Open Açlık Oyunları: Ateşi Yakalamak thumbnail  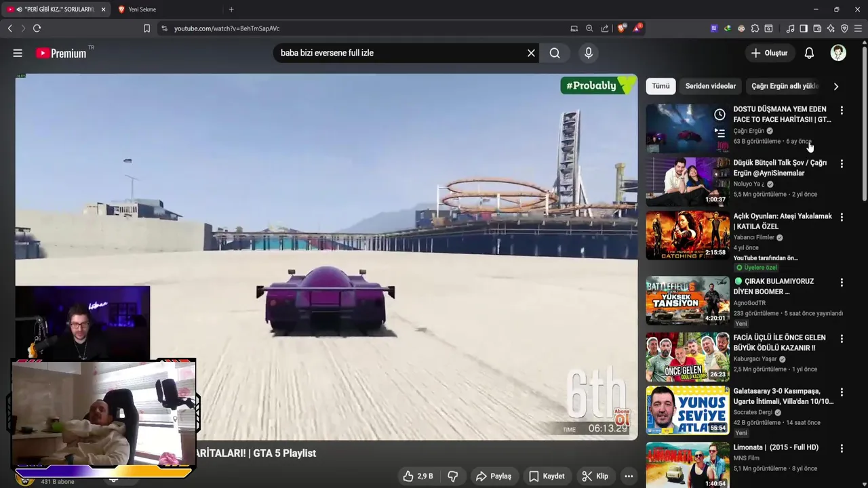pos(688,235)
